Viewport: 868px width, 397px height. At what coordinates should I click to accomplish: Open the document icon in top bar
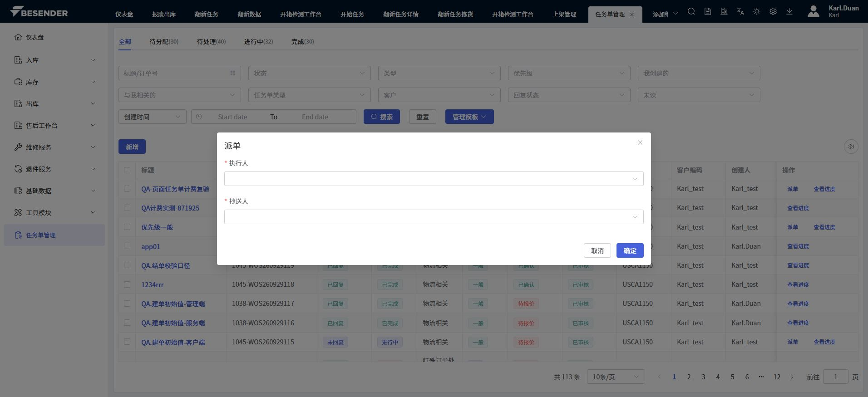[x=708, y=11]
